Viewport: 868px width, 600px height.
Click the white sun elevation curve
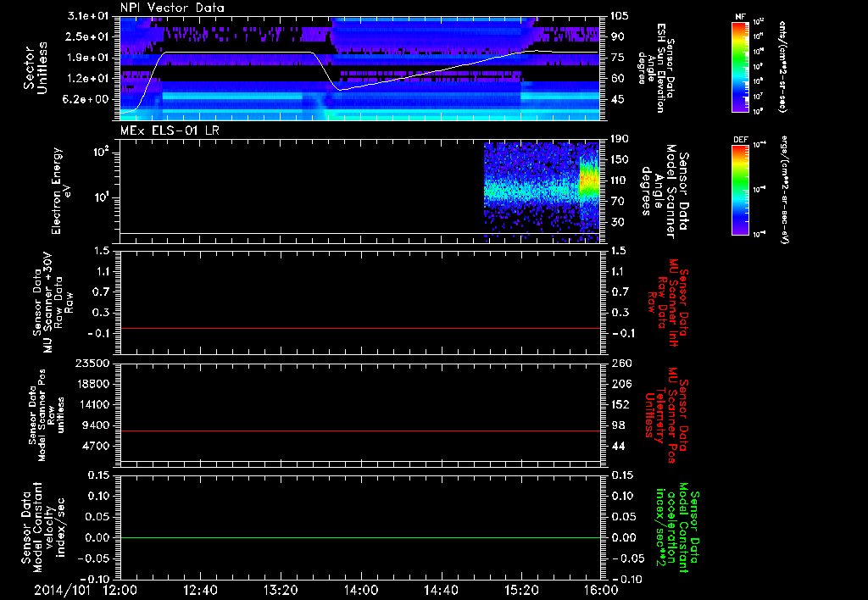237,53
